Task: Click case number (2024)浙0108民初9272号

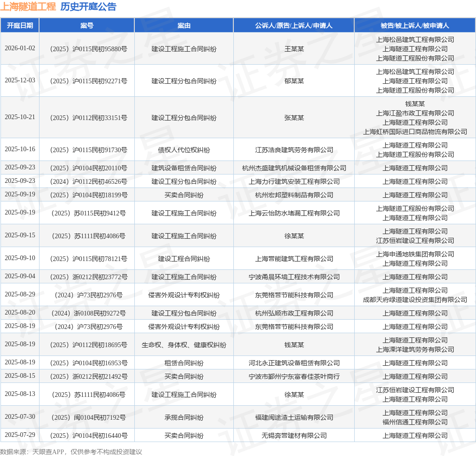Action: [88, 313]
